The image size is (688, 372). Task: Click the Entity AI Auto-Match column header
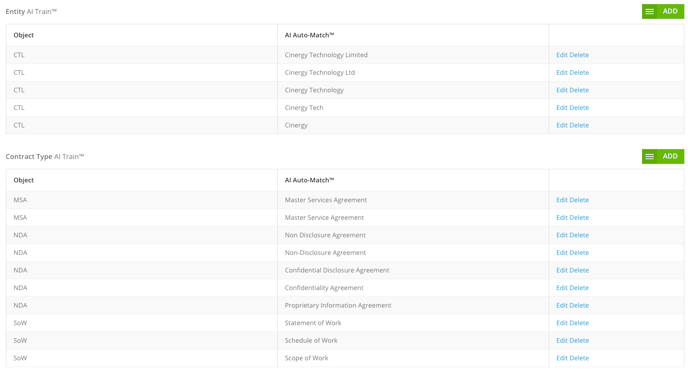point(309,35)
